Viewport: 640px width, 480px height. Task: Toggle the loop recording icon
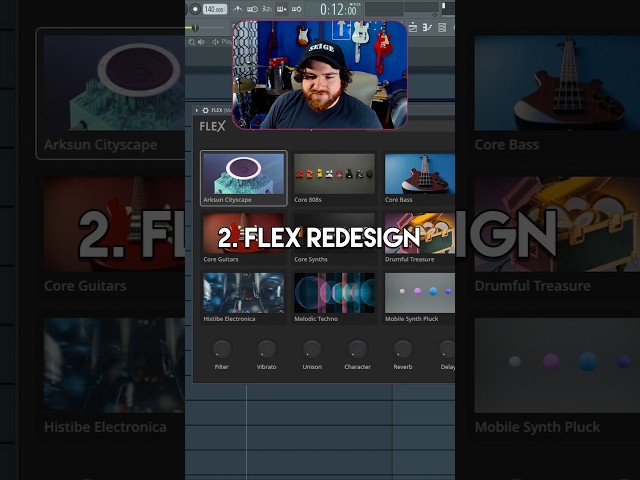[297, 9]
